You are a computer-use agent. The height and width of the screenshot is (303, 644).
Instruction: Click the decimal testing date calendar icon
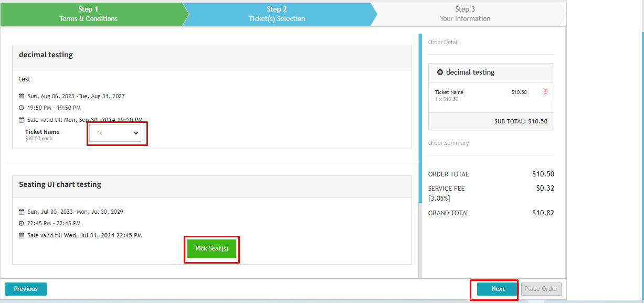coord(22,97)
